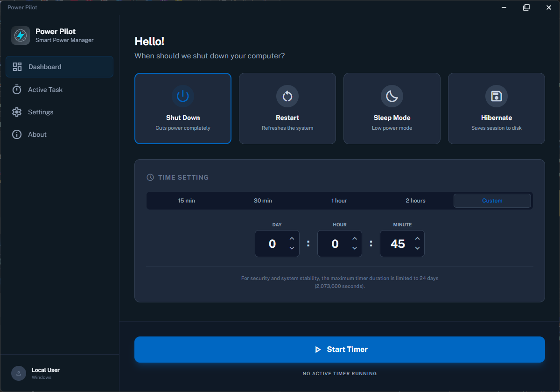Click the Local User avatar icon

tap(19, 373)
